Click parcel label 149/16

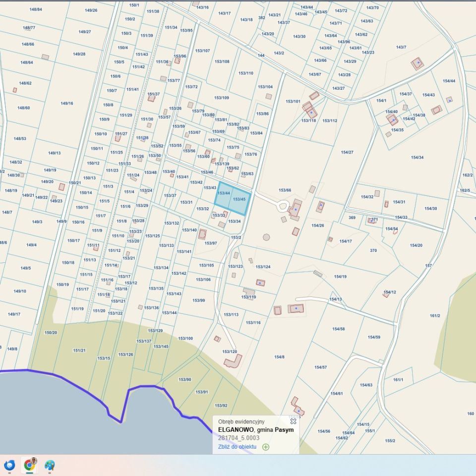click(67, 103)
